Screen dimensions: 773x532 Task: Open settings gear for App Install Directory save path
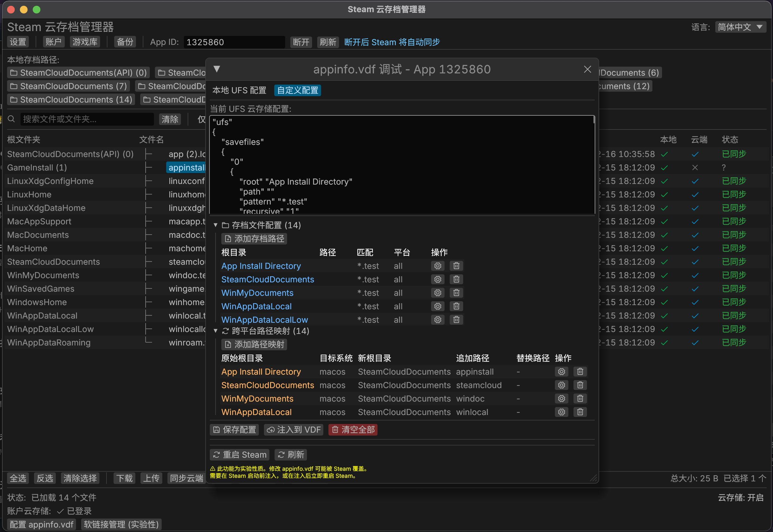tap(438, 266)
